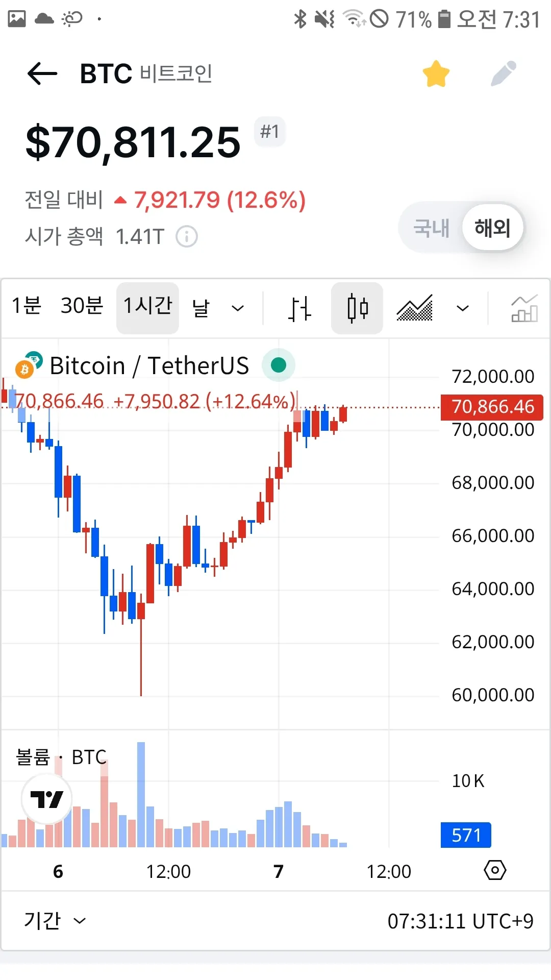
Task: Select the 1분 timeframe
Action: [x=27, y=306]
